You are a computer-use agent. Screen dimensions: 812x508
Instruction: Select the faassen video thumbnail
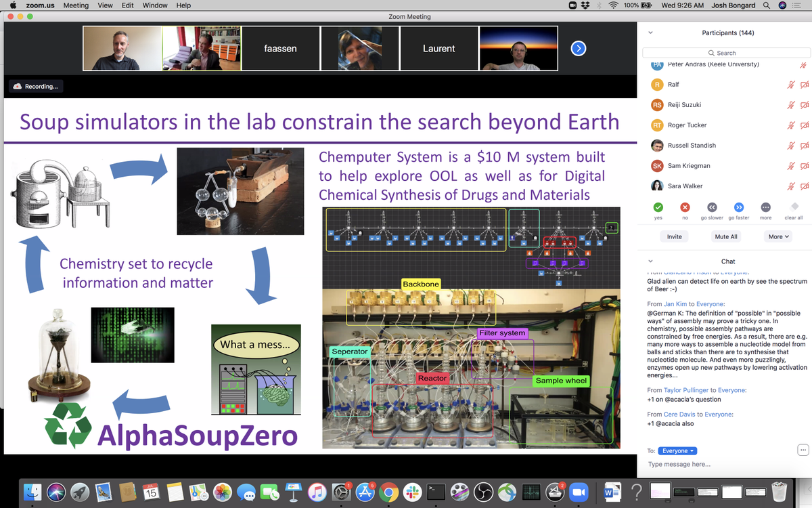coord(280,48)
